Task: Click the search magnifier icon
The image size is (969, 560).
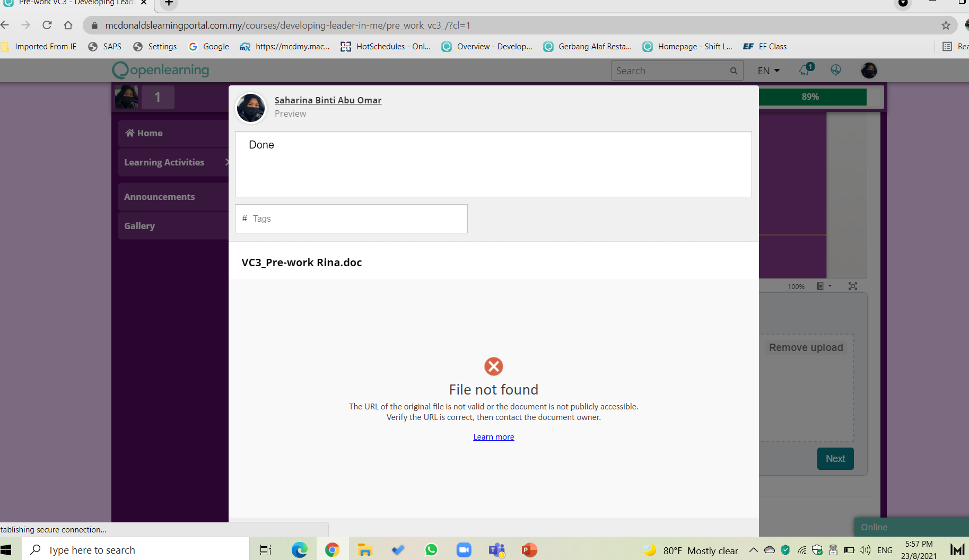Action: [x=734, y=71]
